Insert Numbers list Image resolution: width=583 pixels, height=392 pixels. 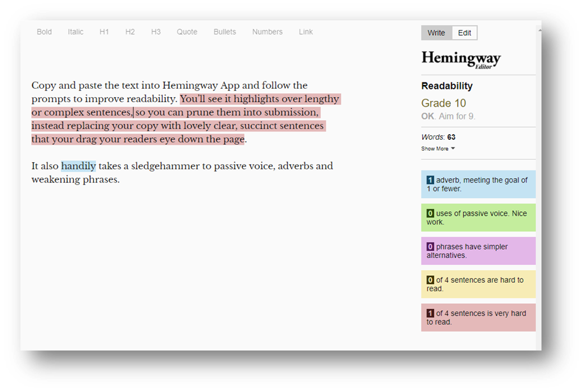pyautogui.click(x=268, y=32)
